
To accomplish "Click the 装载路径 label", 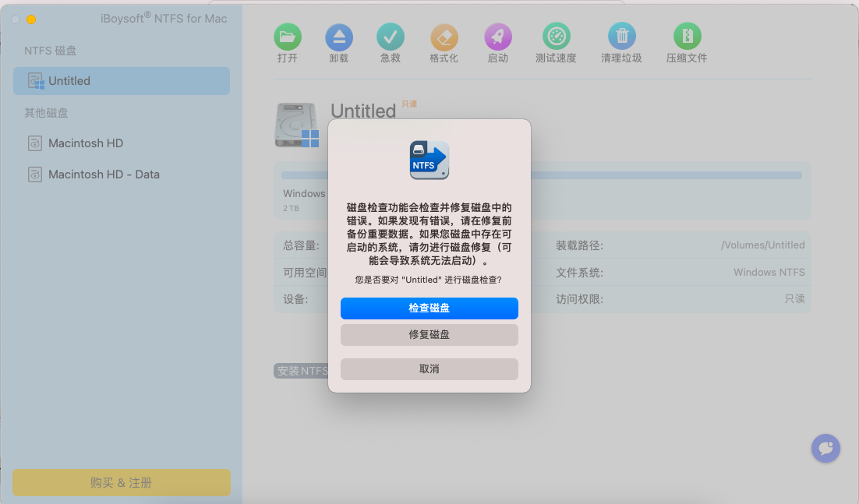I will pos(580,245).
